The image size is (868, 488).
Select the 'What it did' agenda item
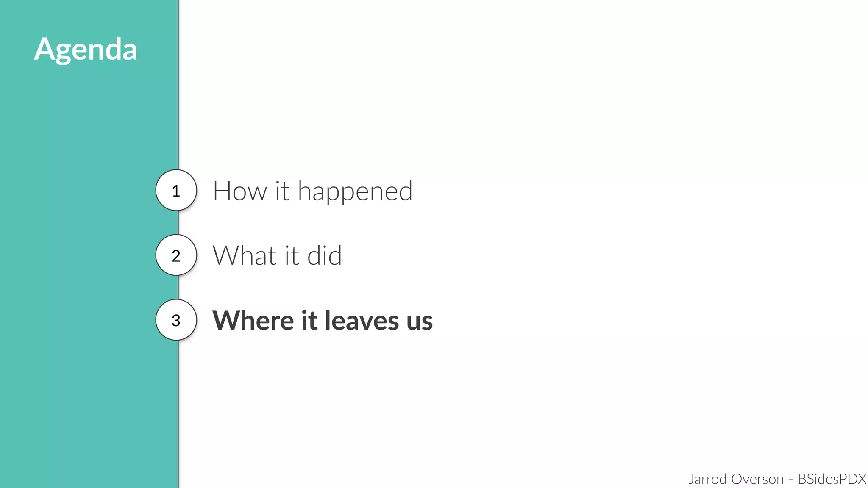click(x=277, y=255)
